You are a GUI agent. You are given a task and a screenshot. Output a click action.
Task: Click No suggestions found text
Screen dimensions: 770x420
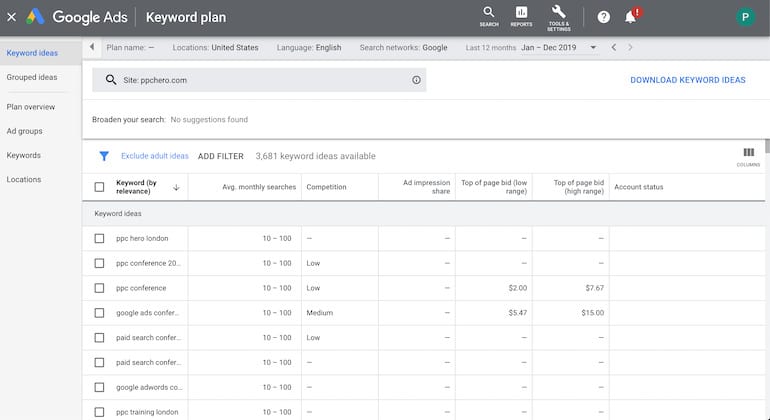coord(209,119)
